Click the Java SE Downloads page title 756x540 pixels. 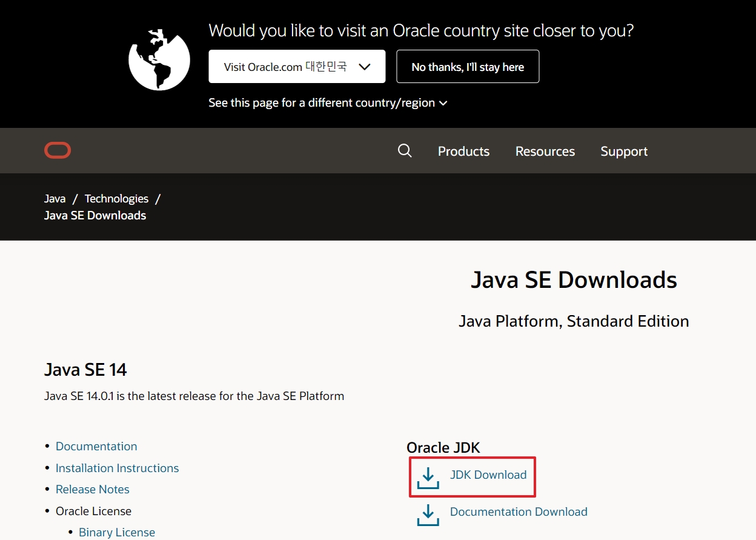pyautogui.click(x=574, y=280)
